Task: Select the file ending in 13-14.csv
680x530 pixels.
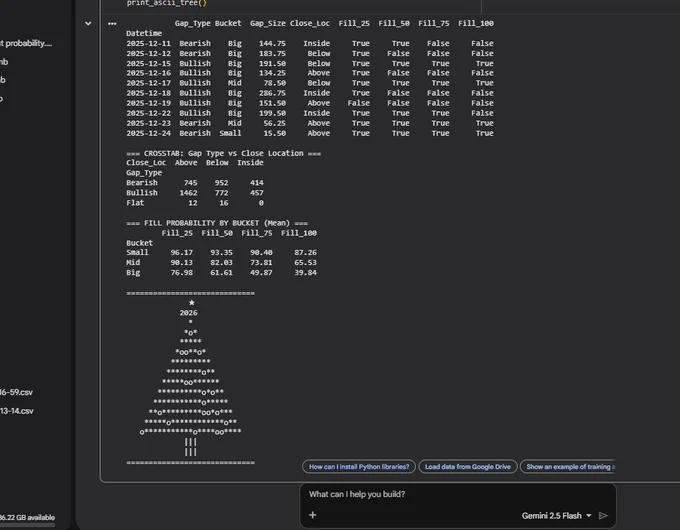Action: pyautogui.click(x=16, y=411)
